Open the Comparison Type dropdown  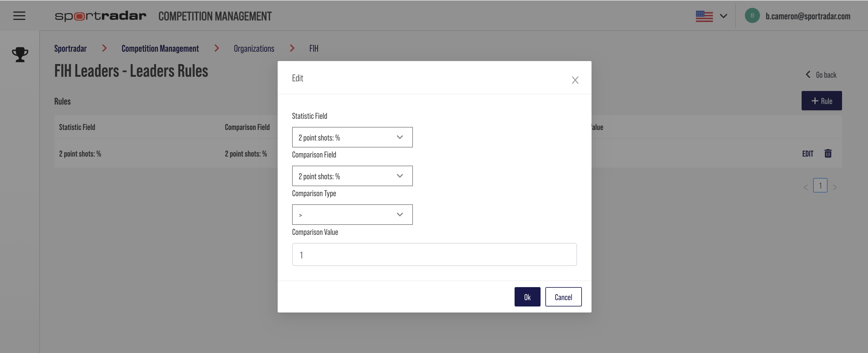(352, 214)
